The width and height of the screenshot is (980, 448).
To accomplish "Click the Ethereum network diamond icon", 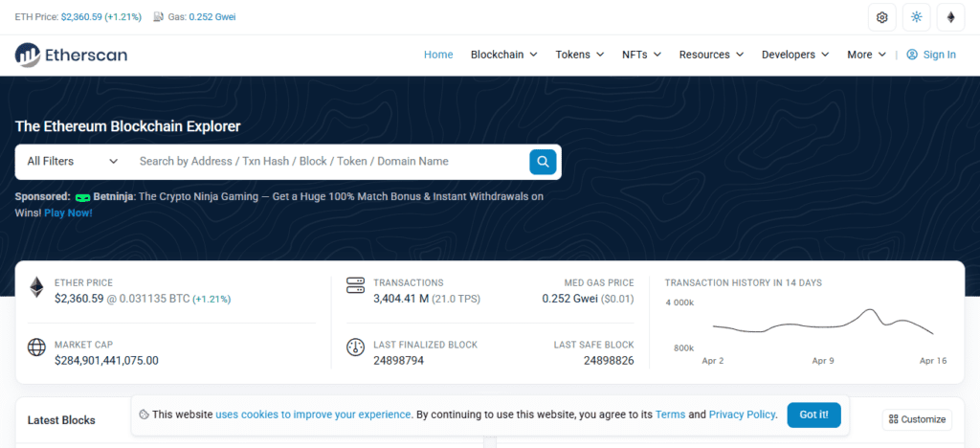I will (950, 17).
